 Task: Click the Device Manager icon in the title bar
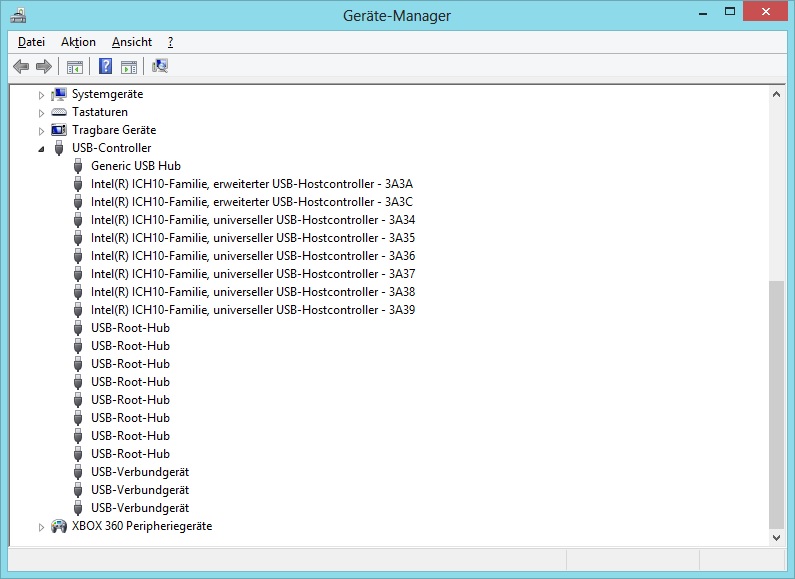point(18,15)
